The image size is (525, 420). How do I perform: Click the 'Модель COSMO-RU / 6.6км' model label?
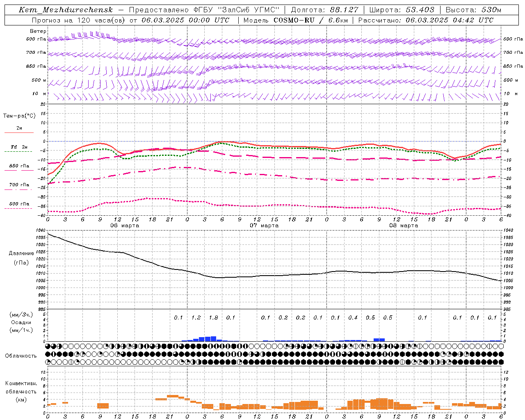click(295, 20)
